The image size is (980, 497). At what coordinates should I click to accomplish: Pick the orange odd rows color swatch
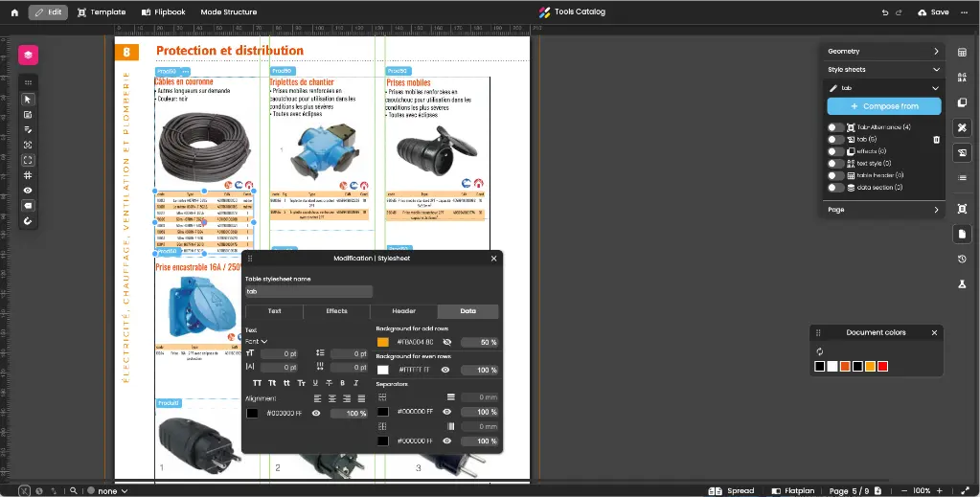[383, 343]
